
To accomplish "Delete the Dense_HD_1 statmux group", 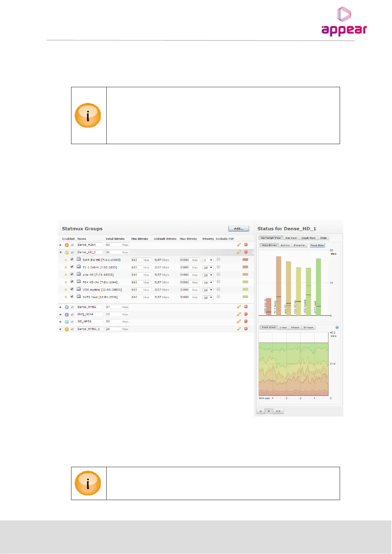I will [x=246, y=252].
